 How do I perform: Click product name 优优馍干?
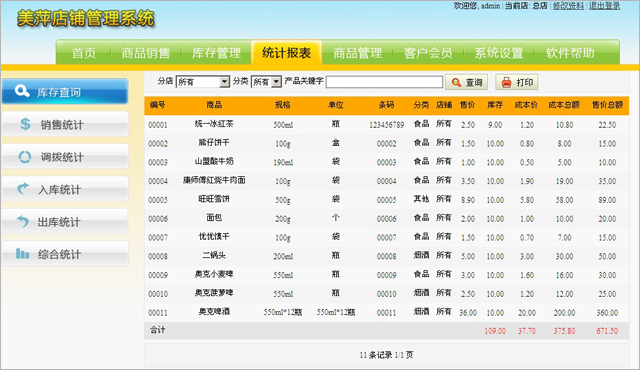[214, 237]
